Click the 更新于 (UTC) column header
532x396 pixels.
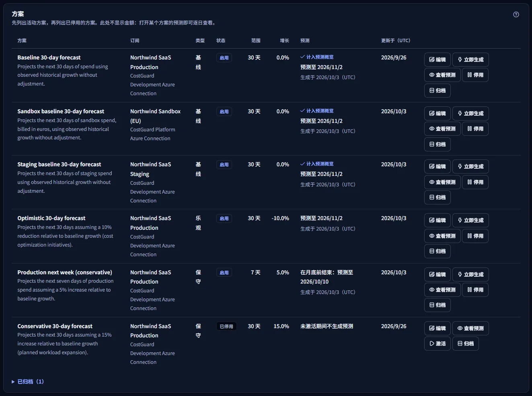click(x=396, y=41)
